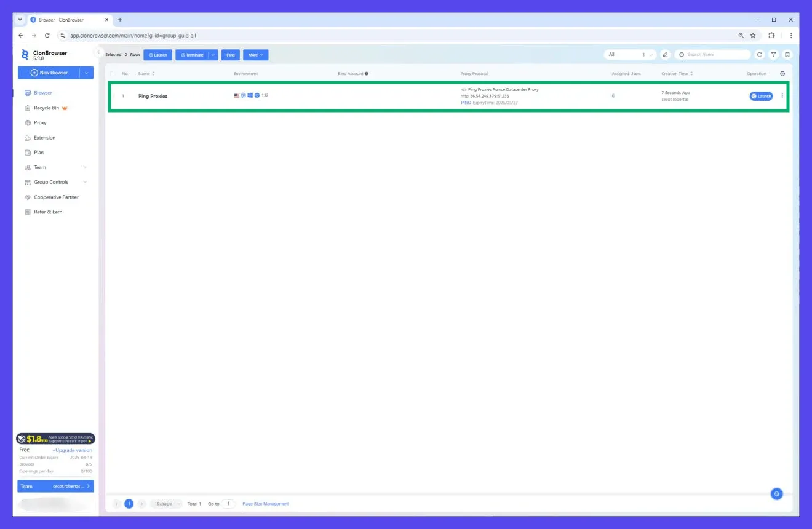The height and width of the screenshot is (529, 812).
Task: Open the Team cecot.robertas button
Action: pos(56,487)
